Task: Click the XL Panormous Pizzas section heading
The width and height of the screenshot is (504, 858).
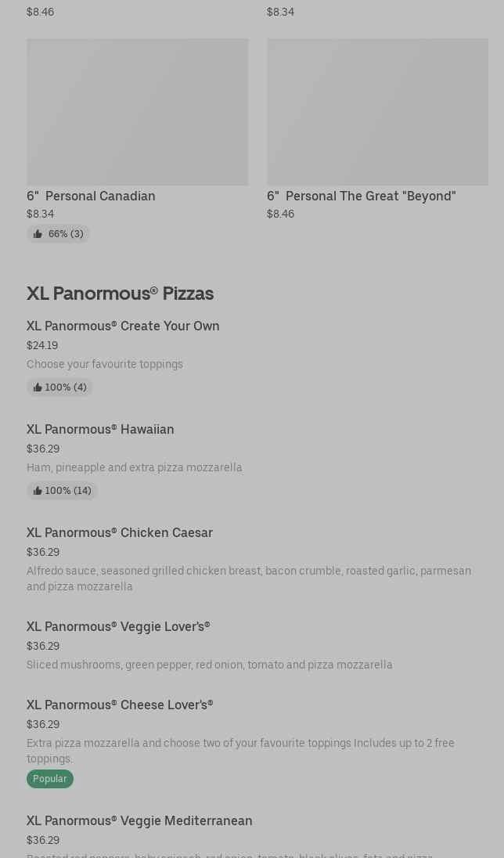Action: [120, 293]
